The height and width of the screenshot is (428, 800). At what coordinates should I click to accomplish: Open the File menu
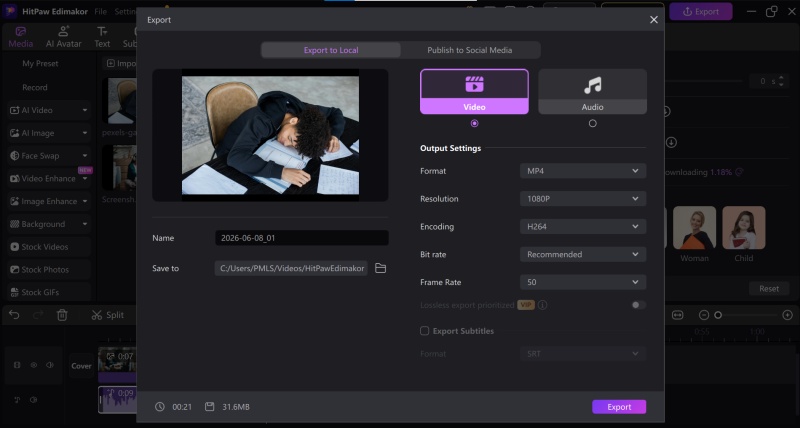point(101,11)
